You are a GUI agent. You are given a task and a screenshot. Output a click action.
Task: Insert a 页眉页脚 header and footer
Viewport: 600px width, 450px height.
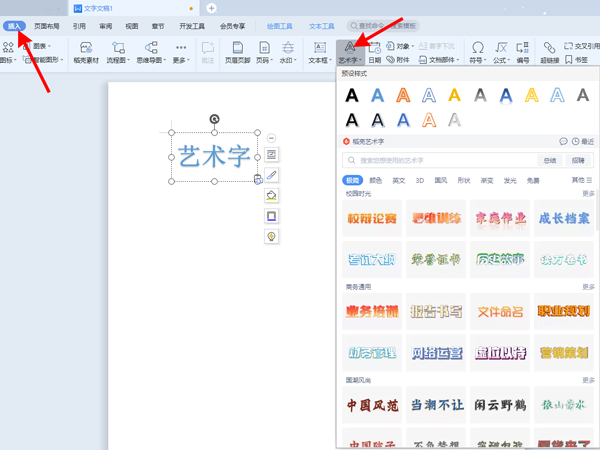(237, 52)
